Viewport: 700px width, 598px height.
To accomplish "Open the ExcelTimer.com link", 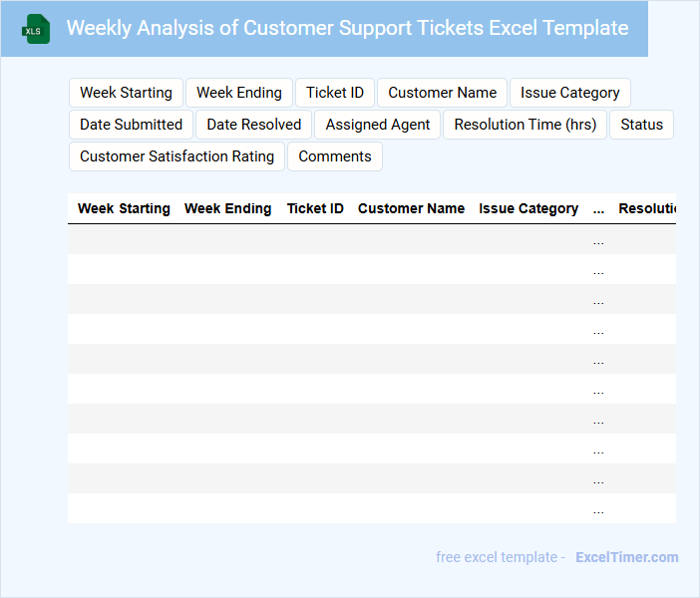I will point(627,557).
